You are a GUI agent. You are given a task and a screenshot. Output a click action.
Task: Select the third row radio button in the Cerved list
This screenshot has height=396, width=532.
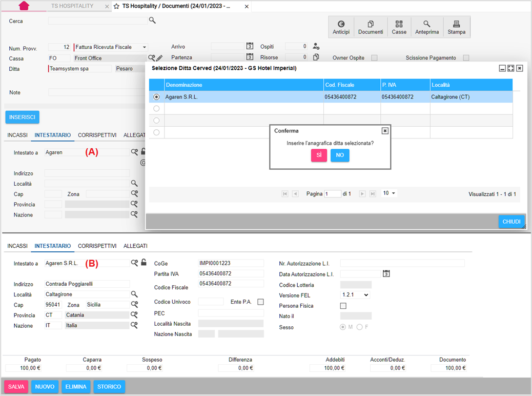[156, 121]
